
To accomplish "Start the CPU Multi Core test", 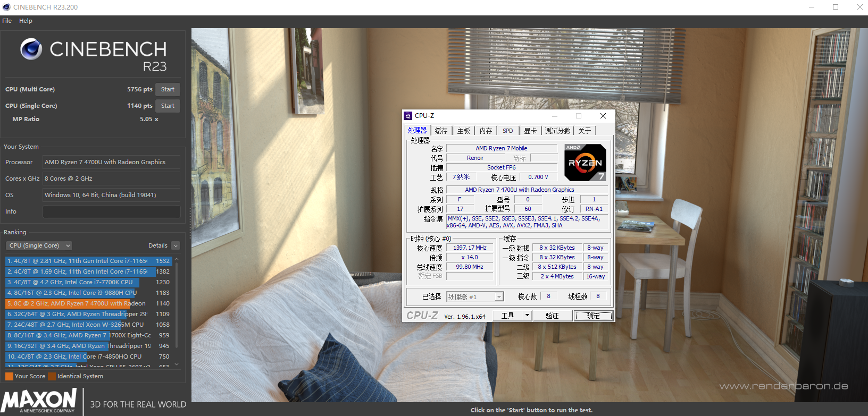I will [x=168, y=89].
